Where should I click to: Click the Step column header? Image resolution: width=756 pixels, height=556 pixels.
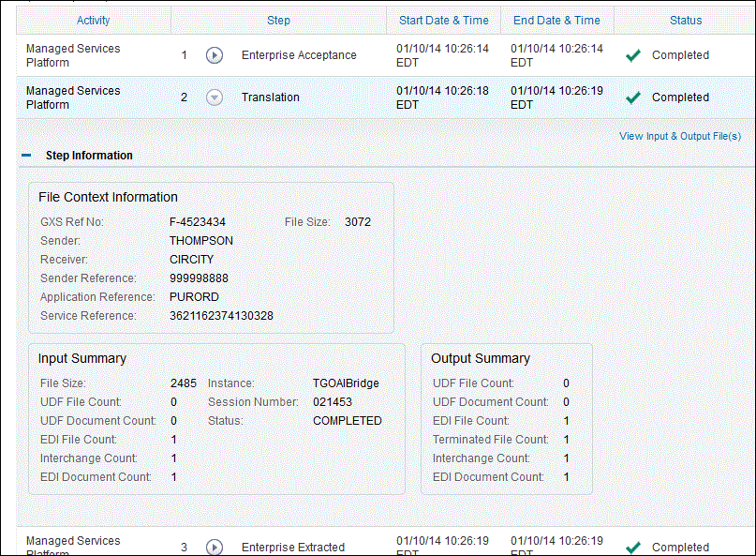click(278, 21)
